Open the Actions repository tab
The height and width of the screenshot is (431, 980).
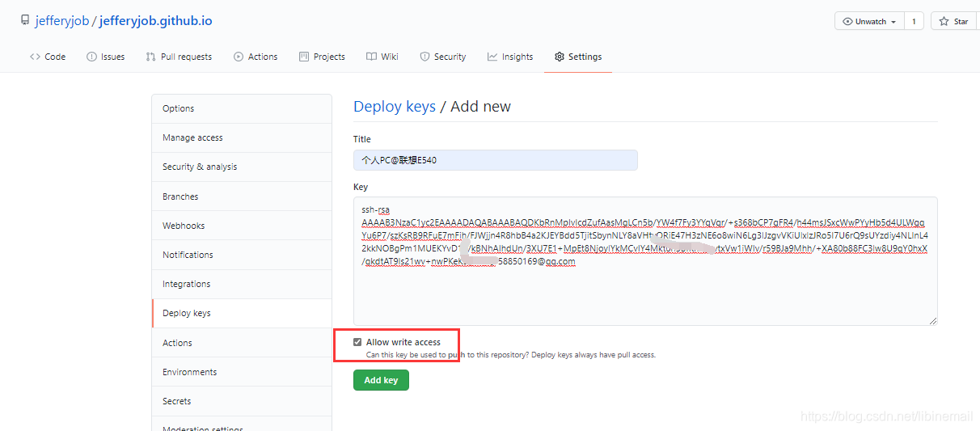click(x=256, y=57)
